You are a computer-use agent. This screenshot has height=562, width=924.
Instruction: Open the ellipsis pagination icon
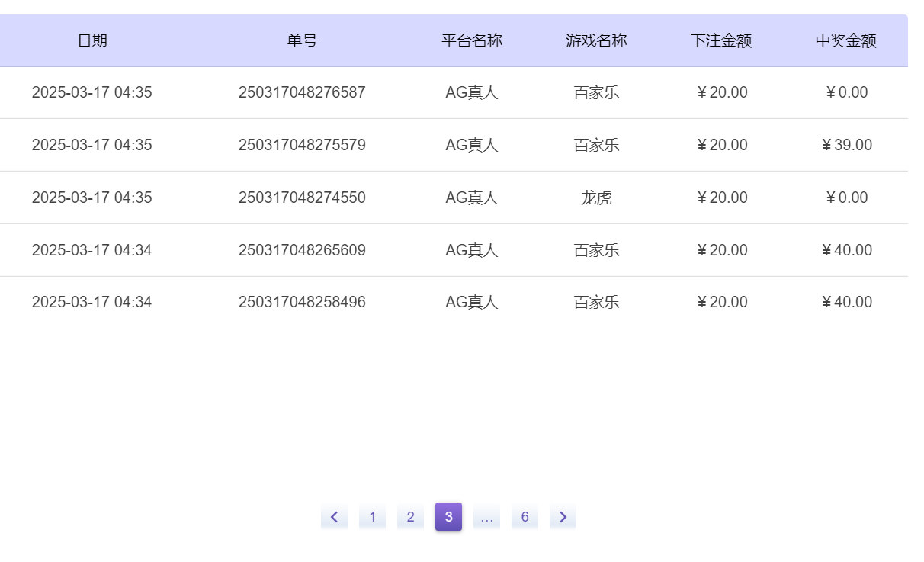[486, 516]
